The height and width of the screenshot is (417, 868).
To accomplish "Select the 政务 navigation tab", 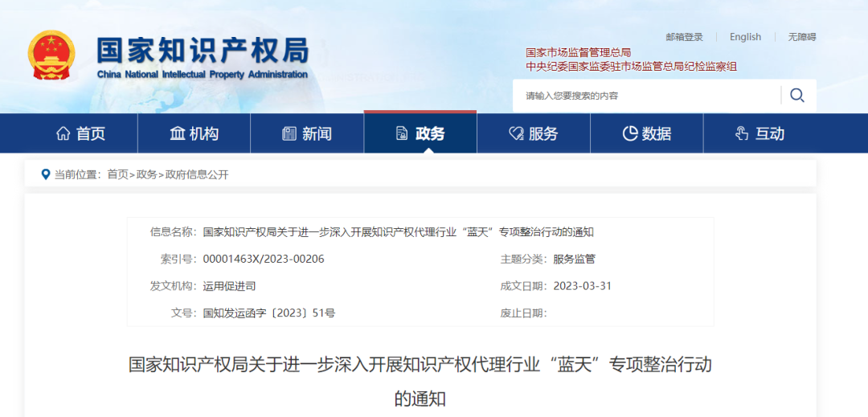I will [420, 133].
